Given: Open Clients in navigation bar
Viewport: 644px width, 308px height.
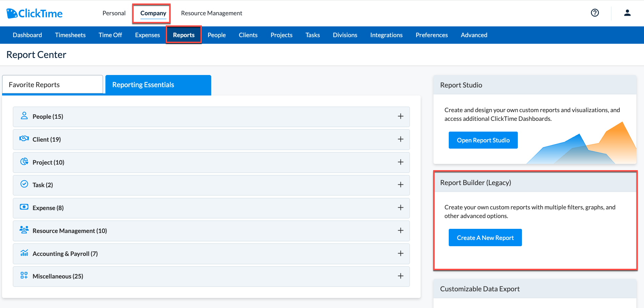Looking at the screenshot, I should click(248, 35).
